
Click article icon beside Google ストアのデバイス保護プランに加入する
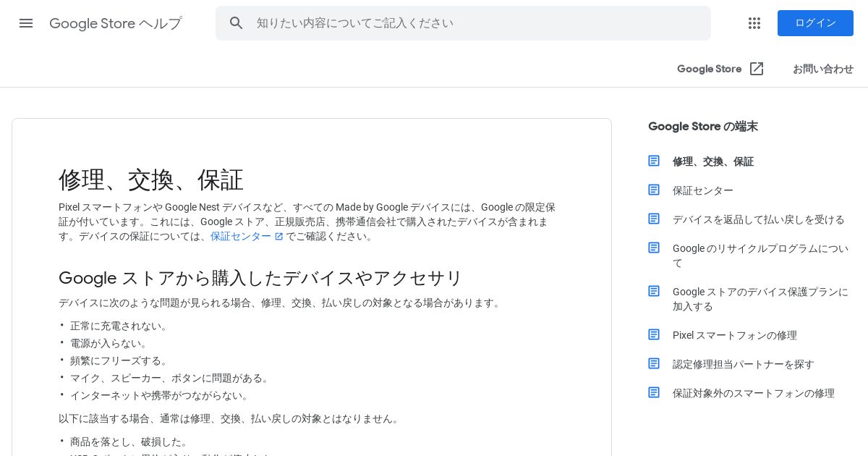pyautogui.click(x=654, y=291)
